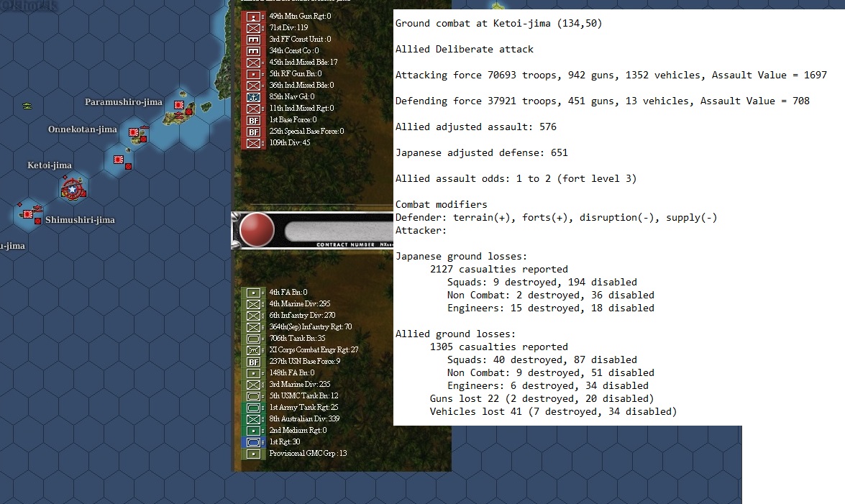Click the 49th Mtn Gun Rgt unit icon
The height and width of the screenshot is (504, 845).
coord(253,17)
